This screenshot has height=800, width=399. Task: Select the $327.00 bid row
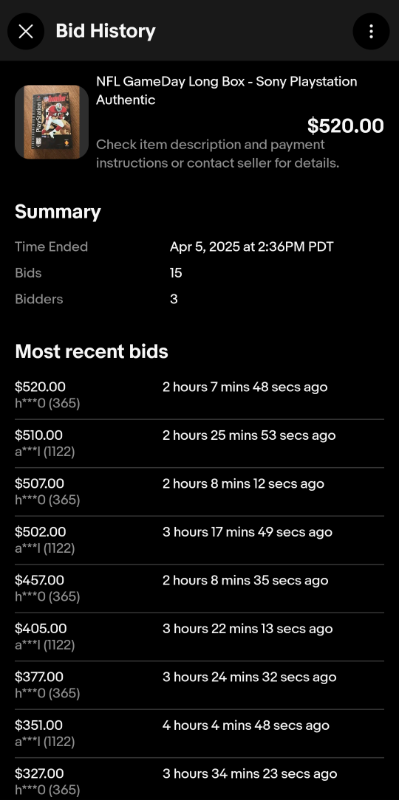(x=200, y=779)
